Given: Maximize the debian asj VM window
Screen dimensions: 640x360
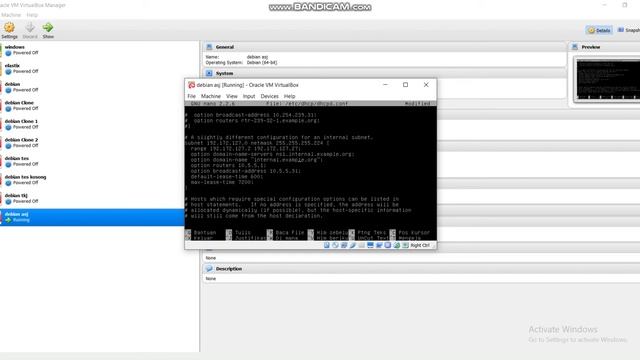Looking at the screenshot, I should pos(405,85).
